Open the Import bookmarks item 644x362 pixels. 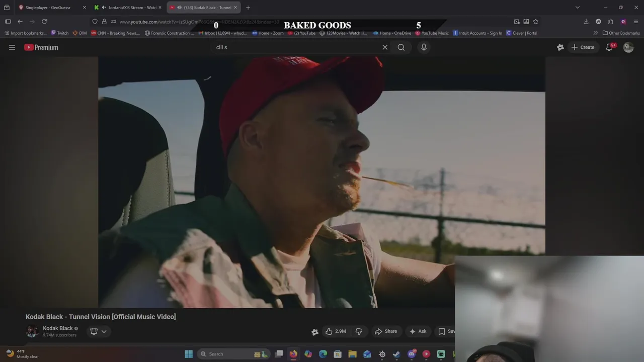pyautogui.click(x=25, y=33)
